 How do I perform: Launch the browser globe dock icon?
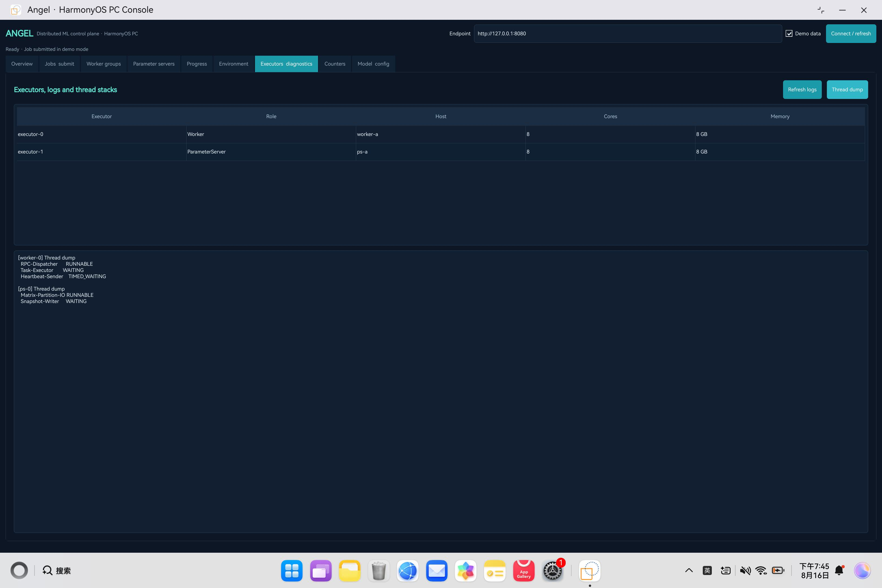coord(408,571)
